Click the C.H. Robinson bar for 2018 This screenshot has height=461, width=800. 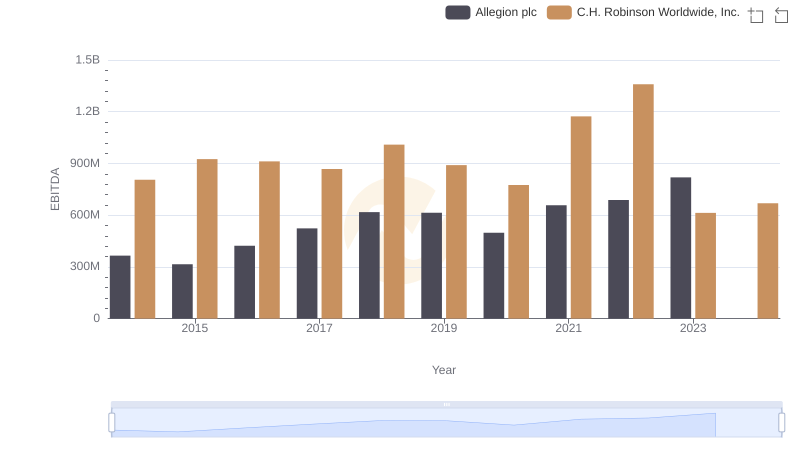394,232
